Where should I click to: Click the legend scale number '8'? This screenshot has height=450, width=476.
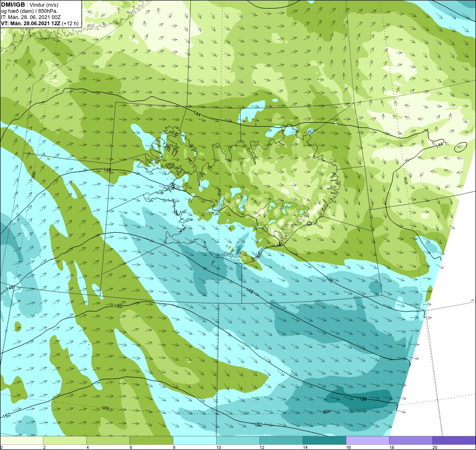coord(174,447)
